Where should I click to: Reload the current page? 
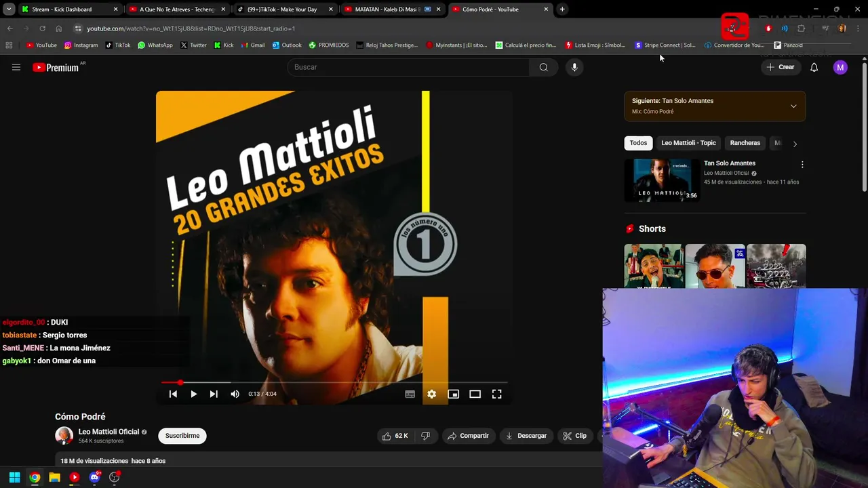click(42, 28)
